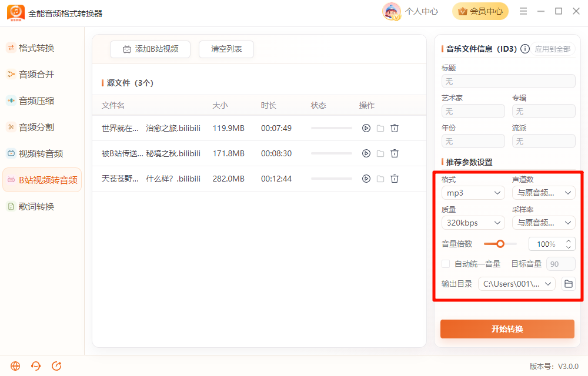
Task: Open the 输出目录 path dropdown
Action: pyautogui.click(x=517, y=284)
